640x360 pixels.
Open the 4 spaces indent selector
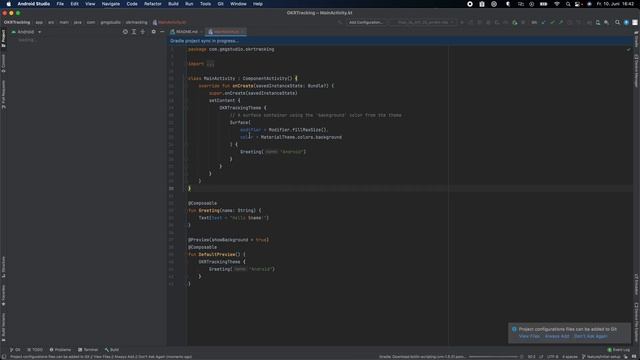click(x=570, y=357)
